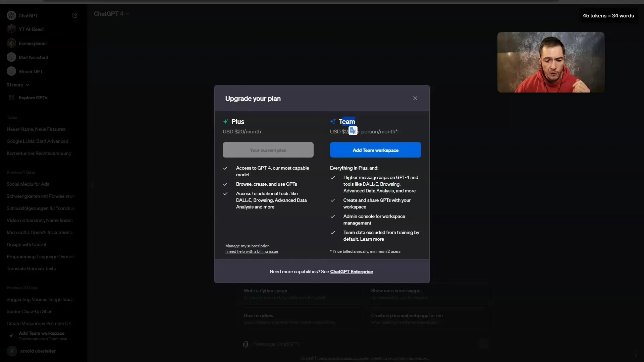Screen dimensions: 644x362
Task: Click the new chat compose icon in sidebar
Action: tap(75, 15)
